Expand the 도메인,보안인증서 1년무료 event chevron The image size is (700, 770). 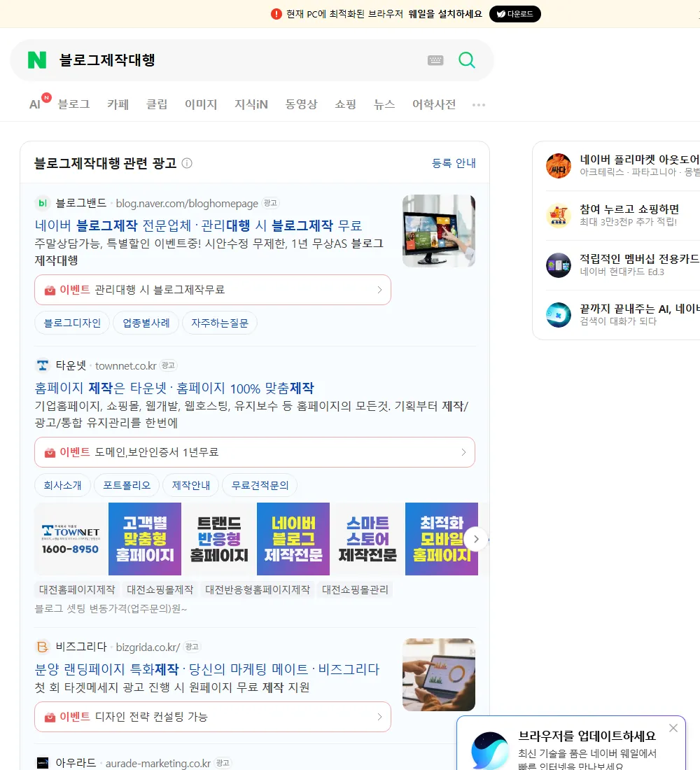[x=463, y=451]
